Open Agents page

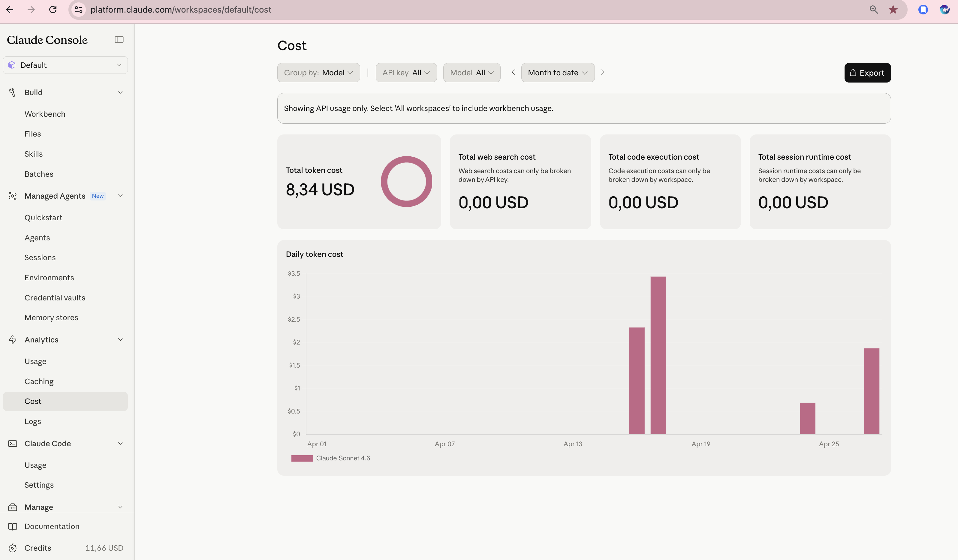(37, 238)
